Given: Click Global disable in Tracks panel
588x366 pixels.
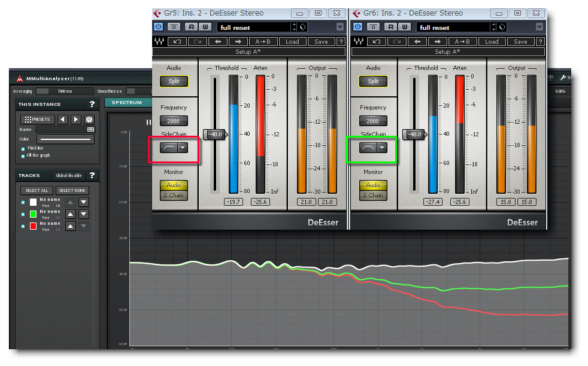Looking at the screenshot, I should [x=69, y=175].
